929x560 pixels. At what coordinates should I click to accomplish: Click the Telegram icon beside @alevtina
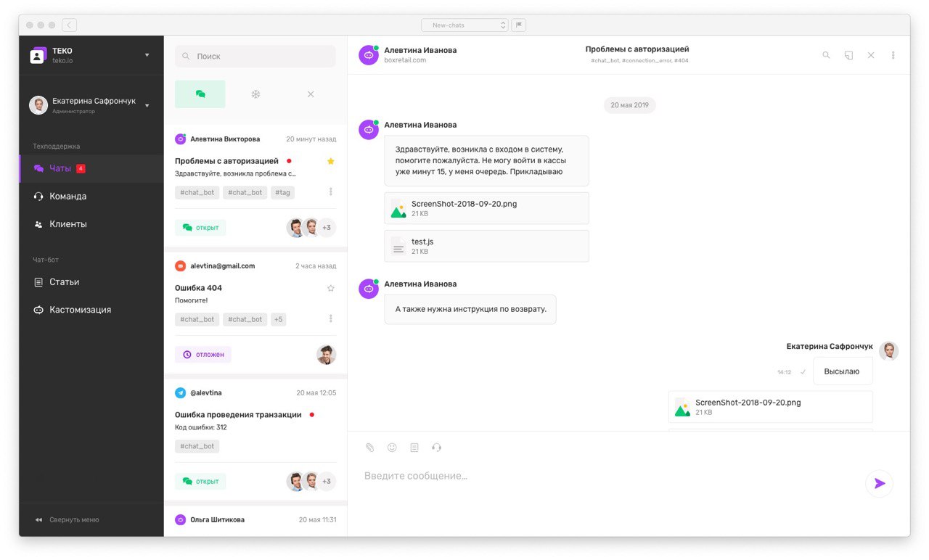pos(181,392)
